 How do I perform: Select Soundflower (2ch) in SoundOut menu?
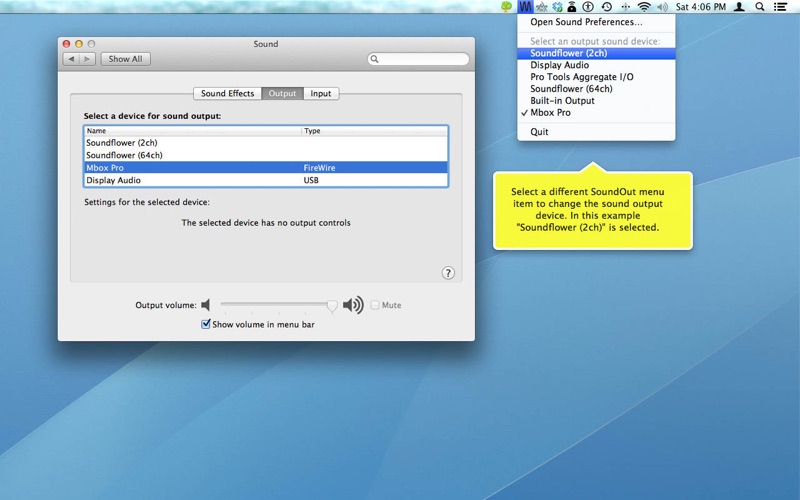click(x=596, y=53)
